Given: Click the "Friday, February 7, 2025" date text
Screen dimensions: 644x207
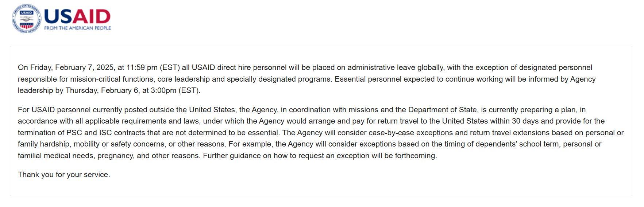Looking at the screenshot, I should click(72, 67).
